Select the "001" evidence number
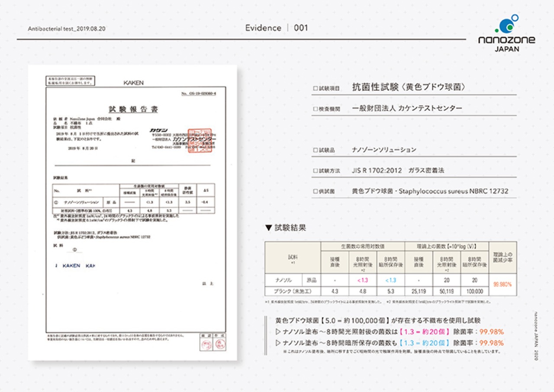This screenshot has height=392, width=554. pos(301,28)
